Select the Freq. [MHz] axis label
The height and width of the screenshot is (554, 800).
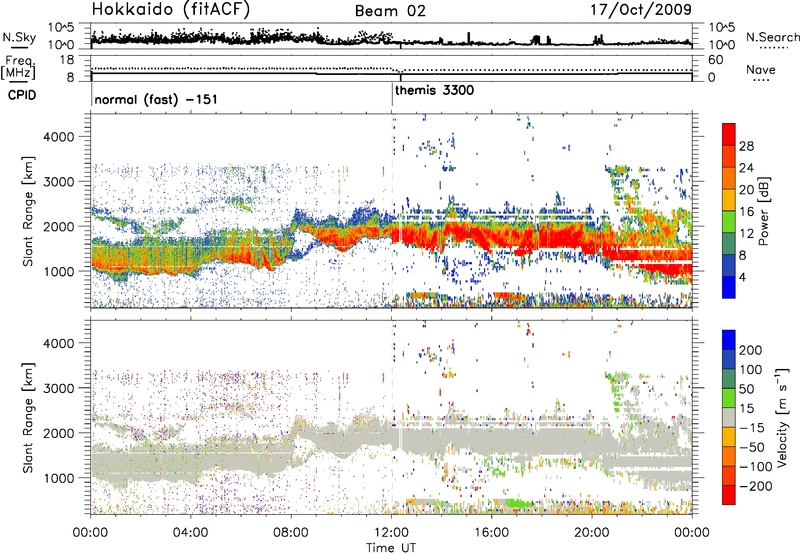(x=18, y=68)
